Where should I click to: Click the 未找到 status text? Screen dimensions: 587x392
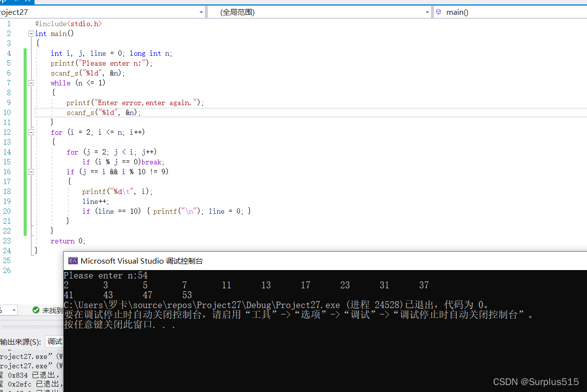tap(52, 311)
